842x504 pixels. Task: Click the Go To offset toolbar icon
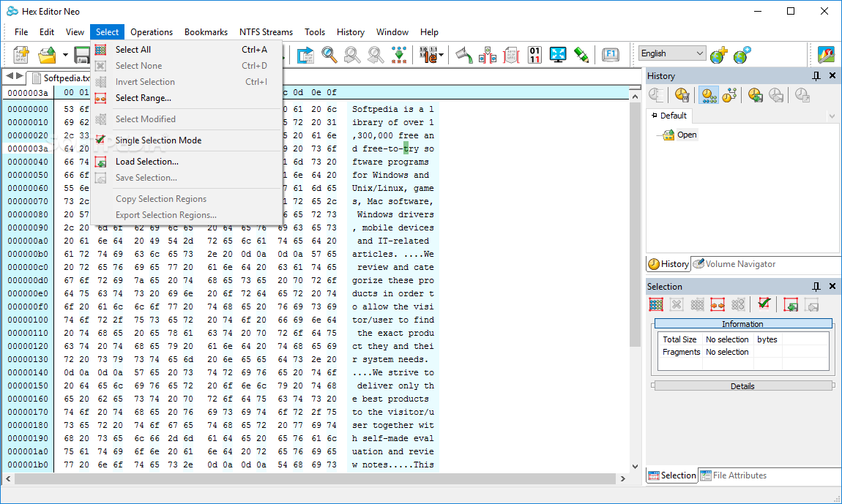click(305, 55)
